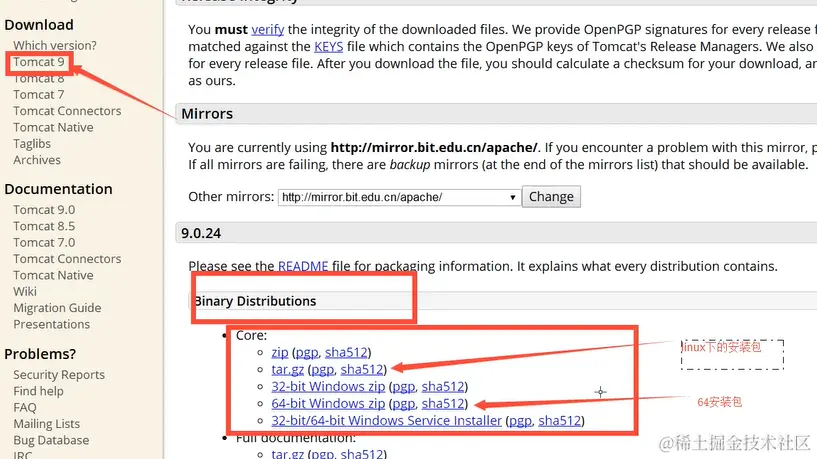817x459 pixels.
Task: Open Migration Guide in sidebar
Action: (57, 308)
